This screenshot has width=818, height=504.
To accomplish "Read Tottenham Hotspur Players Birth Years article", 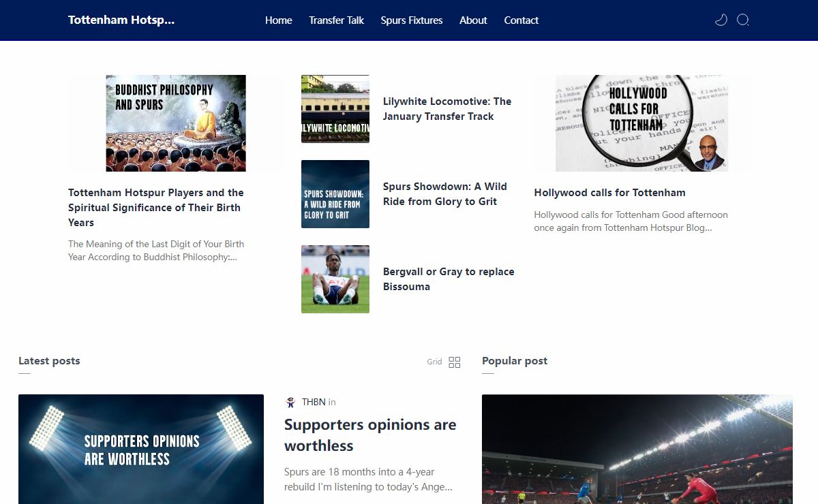I will 156,208.
